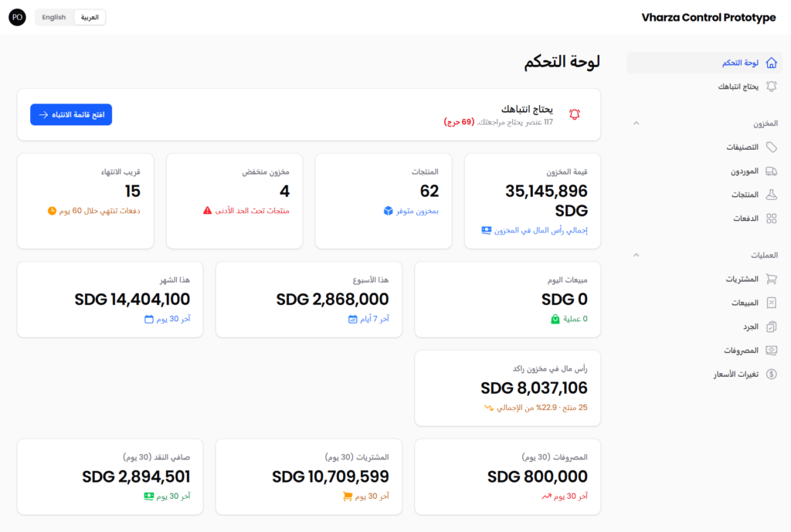The image size is (791, 532).
Task: Open التصنيفات via its tag icon
Action: (x=771, y=147)
